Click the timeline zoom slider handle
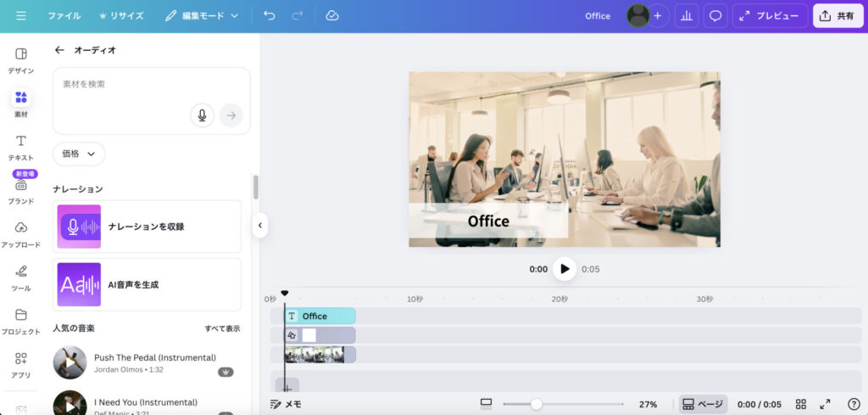 tap(537, 404)
